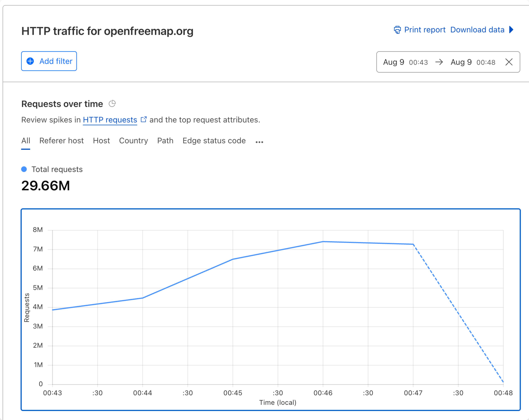The image size is (529, 420).
Task: Toggle the Total requests blue legend dot
Action: point(24,169)
